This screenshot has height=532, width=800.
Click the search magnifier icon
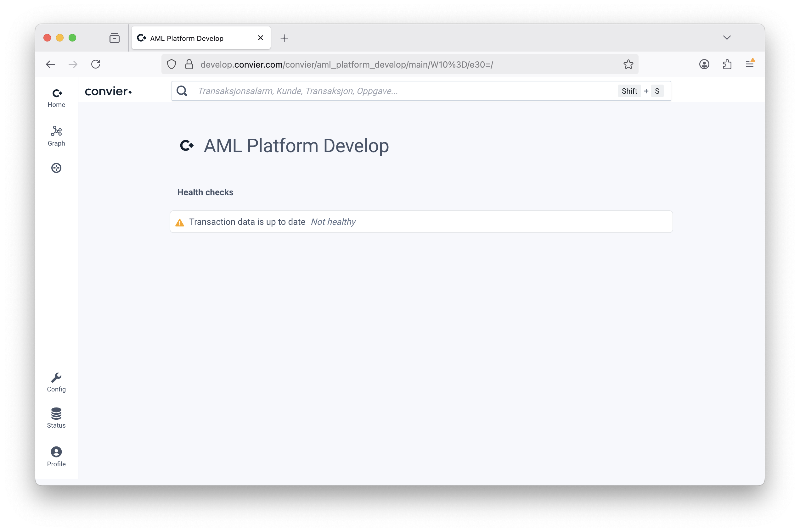tap(182, 91)
